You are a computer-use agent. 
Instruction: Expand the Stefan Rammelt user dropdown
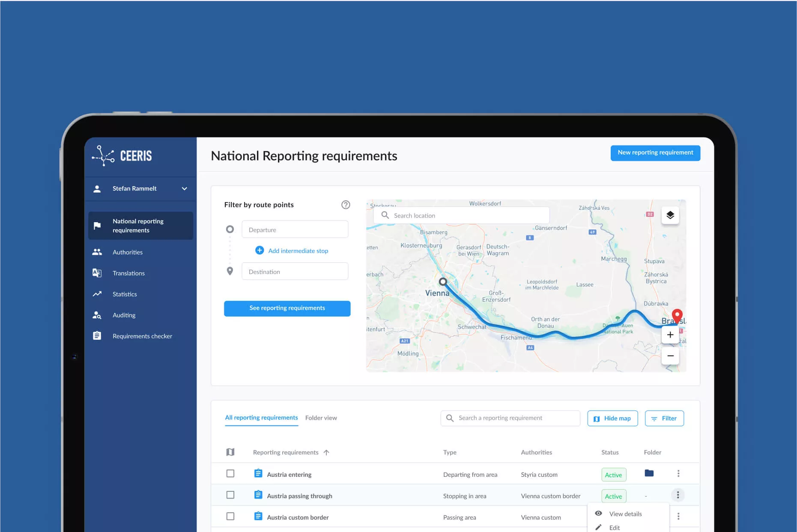coord(184,189)
